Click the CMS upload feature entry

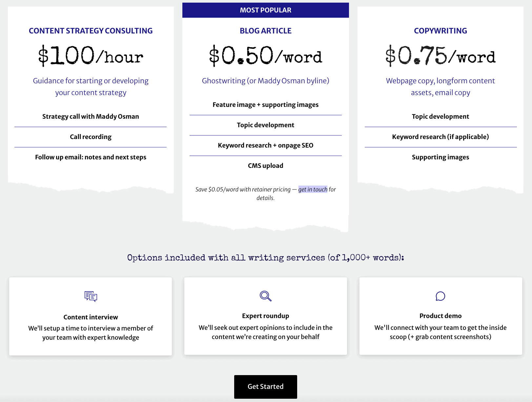(265, 166)
